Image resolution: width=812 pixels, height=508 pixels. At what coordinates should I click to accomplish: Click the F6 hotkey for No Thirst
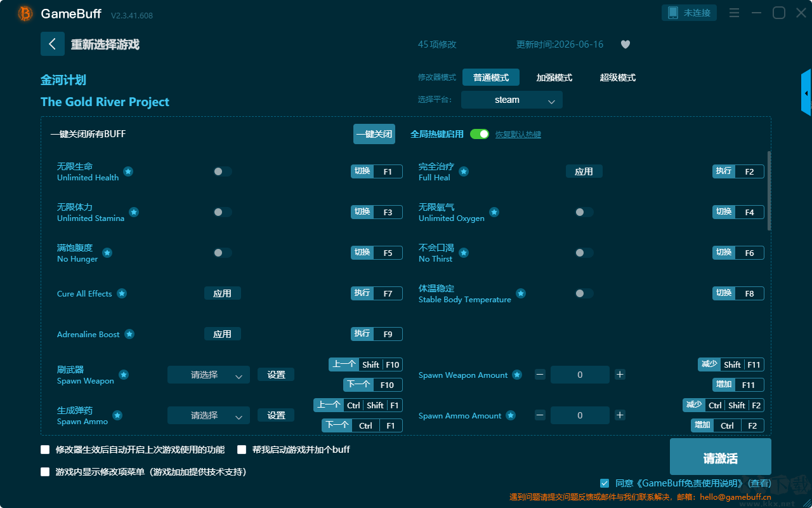pyautogui.click(x=749, y=253)
